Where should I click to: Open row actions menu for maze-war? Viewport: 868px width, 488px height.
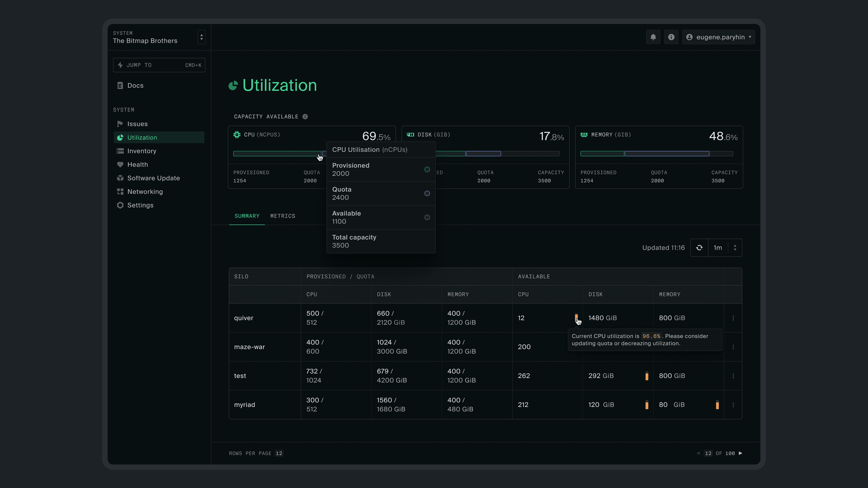point(733,347)
